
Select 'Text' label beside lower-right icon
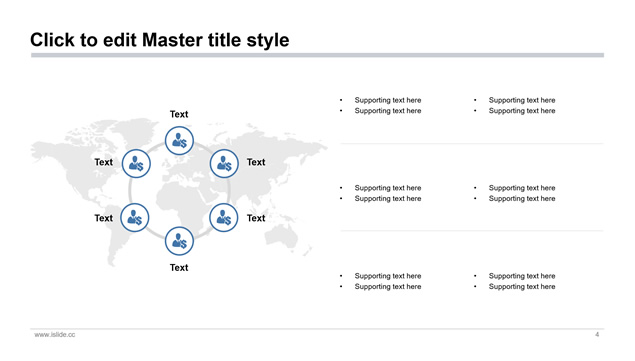pos(256,218)
